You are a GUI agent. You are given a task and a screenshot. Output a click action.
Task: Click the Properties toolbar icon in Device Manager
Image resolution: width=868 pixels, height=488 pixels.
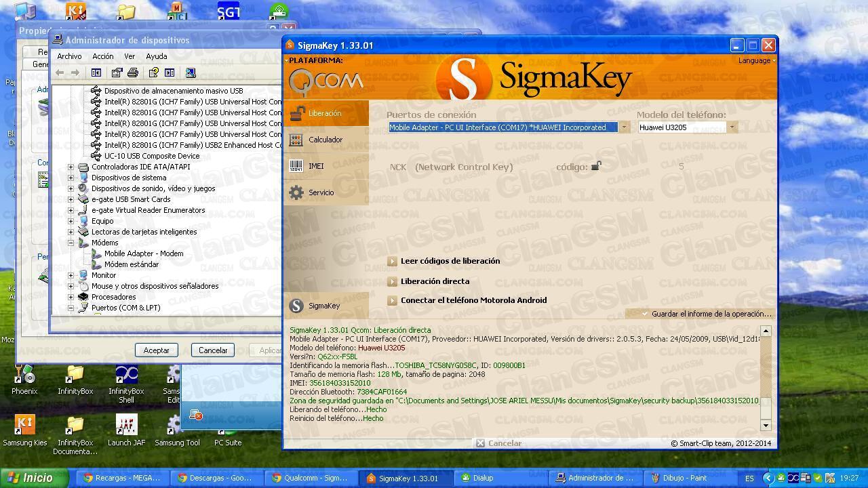coord(117,73)
